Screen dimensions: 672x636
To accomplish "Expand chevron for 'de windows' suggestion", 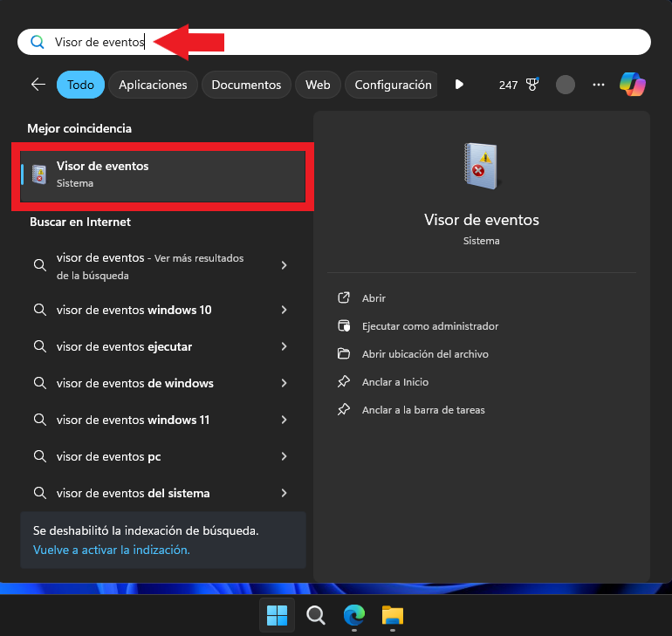I will click(x=285, y=383).
